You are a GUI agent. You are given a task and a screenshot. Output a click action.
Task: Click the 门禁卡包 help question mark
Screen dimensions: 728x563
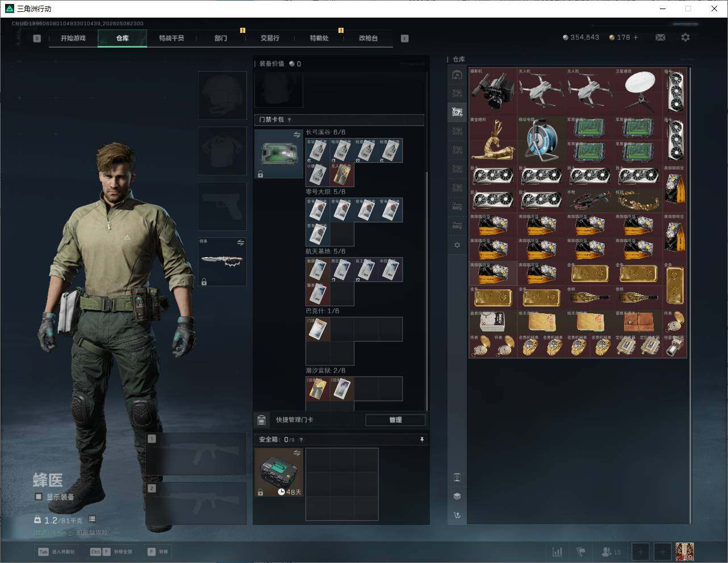290,120
